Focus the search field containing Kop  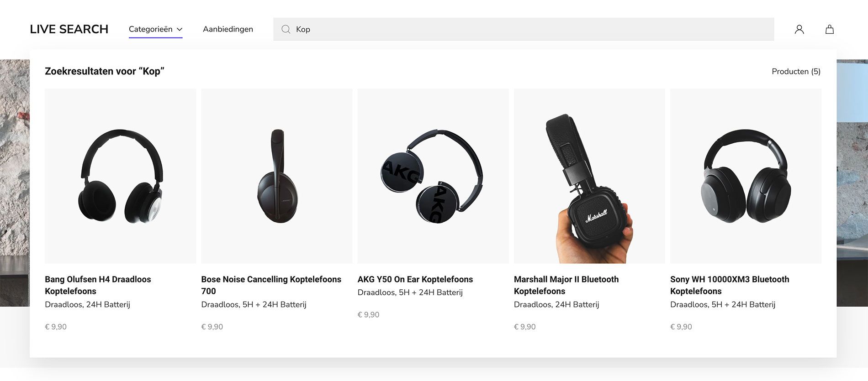[524, 29]
